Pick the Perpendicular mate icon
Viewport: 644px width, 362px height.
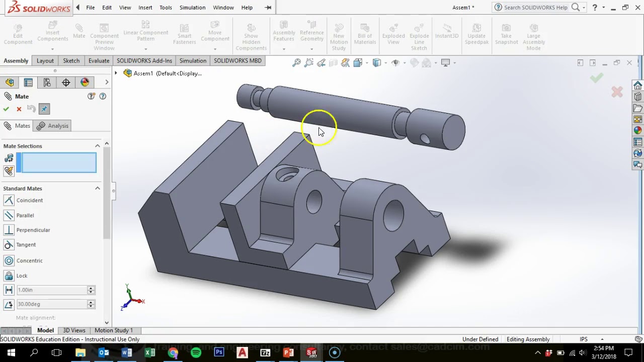click(9, 230)
